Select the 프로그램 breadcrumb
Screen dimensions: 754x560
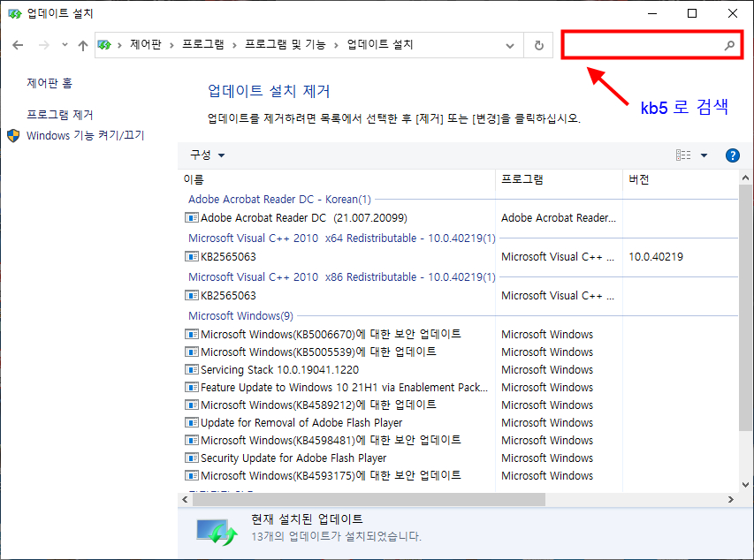coord(203,45)
